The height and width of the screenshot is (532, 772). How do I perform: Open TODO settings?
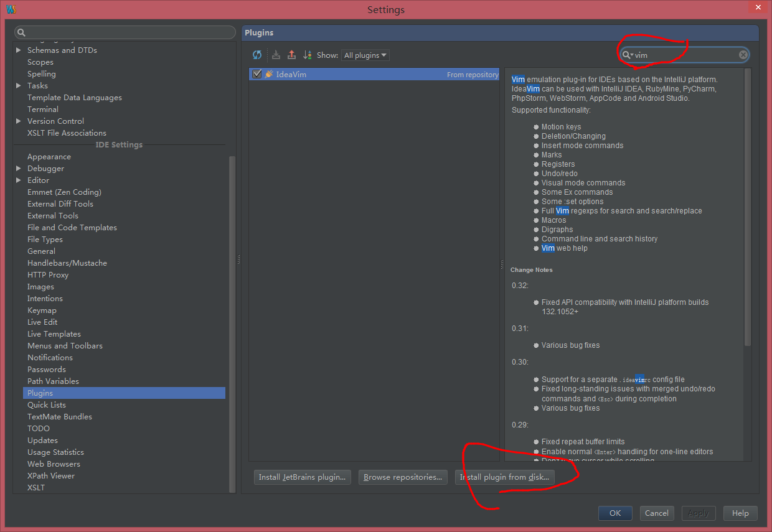[39, 429]
